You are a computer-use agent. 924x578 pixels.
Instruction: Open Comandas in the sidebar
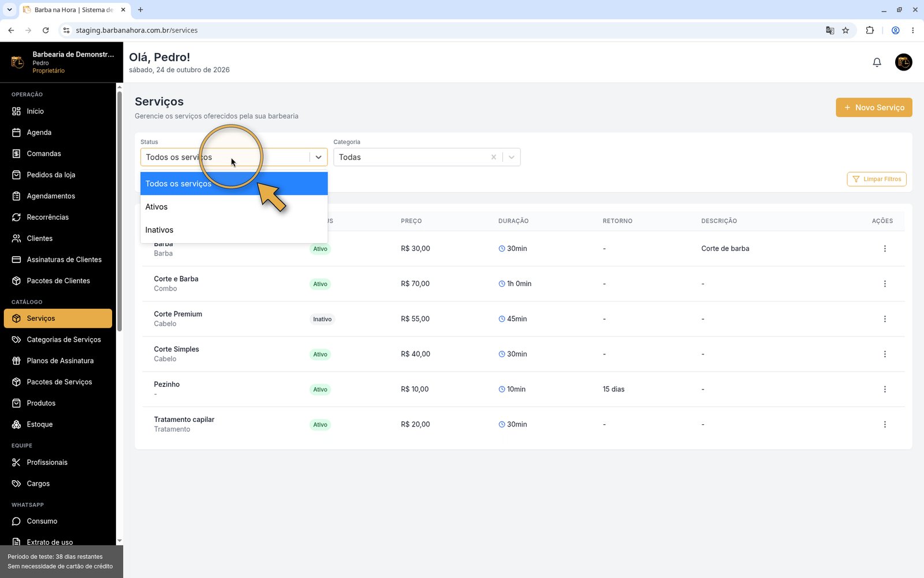tap(58, 154)
